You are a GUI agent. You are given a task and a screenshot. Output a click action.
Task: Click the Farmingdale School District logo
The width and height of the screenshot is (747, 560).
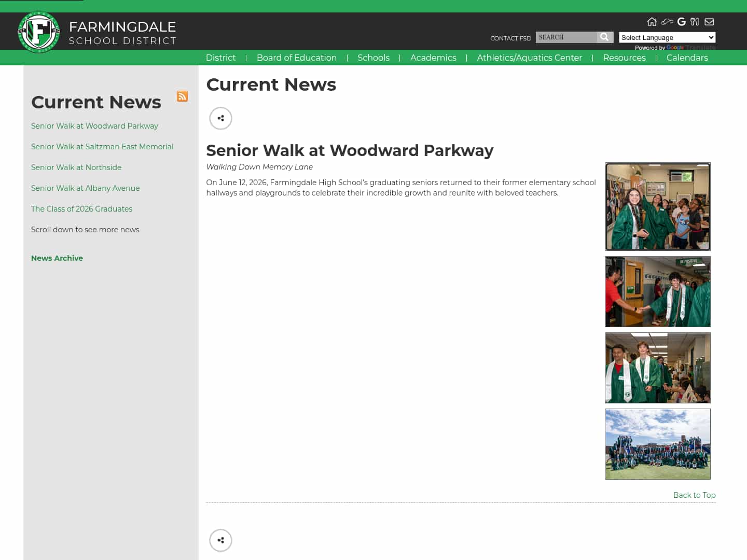(39, 32)
